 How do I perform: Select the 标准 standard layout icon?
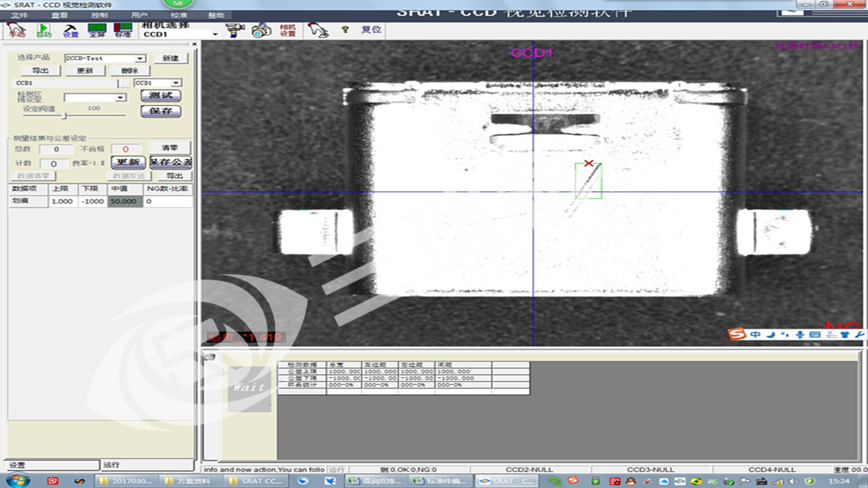pyautogui.click(x=123, y=30)
